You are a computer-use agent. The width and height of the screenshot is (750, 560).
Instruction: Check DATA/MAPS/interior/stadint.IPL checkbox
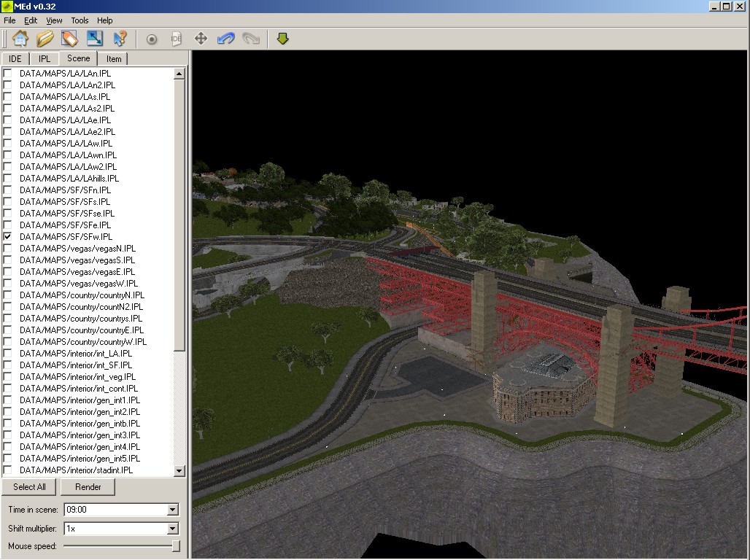(7, 470)
